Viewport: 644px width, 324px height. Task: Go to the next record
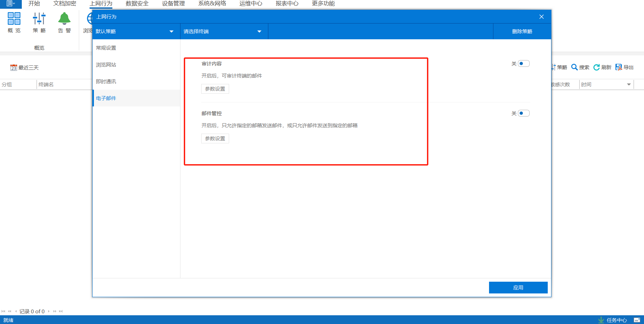[49, 311]
